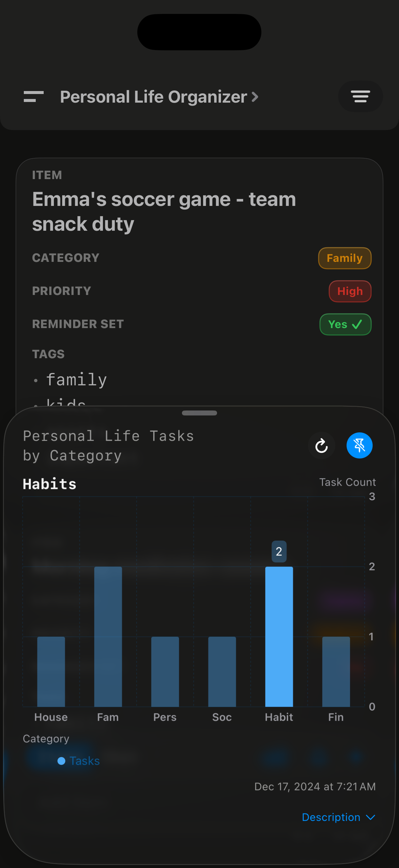Screen dimensions: 399x868
Task: Tap the chevron after Personal Life Organizer
Action: pyautogui.click(x=254, y=97)
